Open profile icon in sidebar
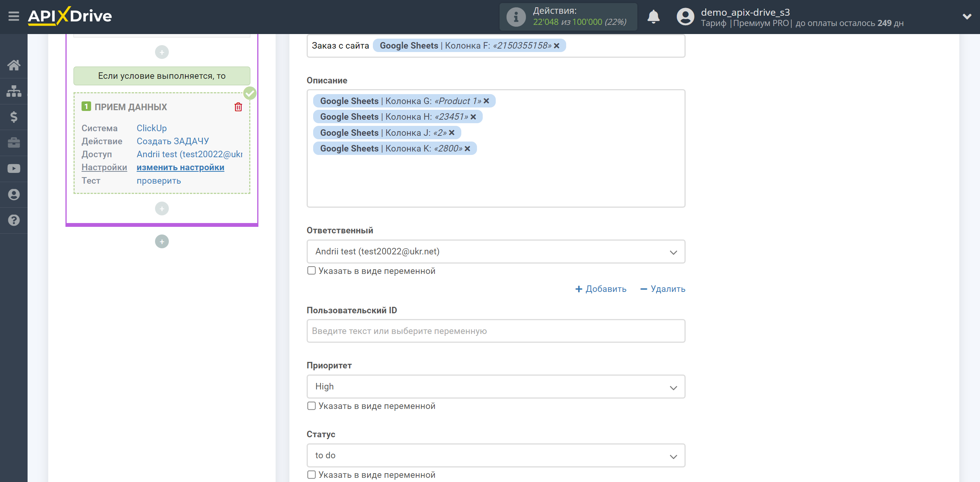The height and width of the screenshot is (482, 980). tap(14, 194)
